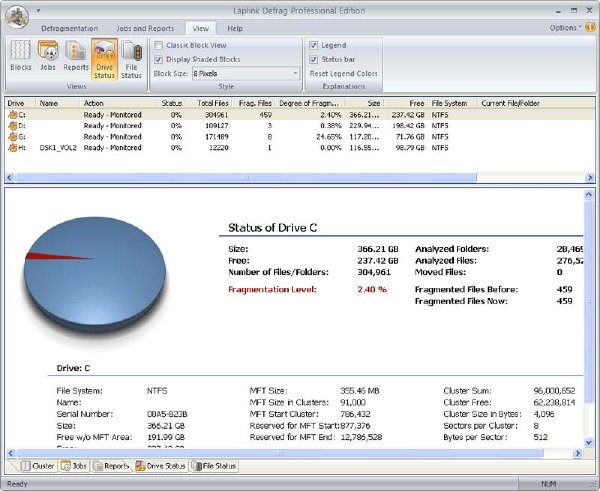
Task: Open File Status view in ribbon
Action: [x=131, y=60]
